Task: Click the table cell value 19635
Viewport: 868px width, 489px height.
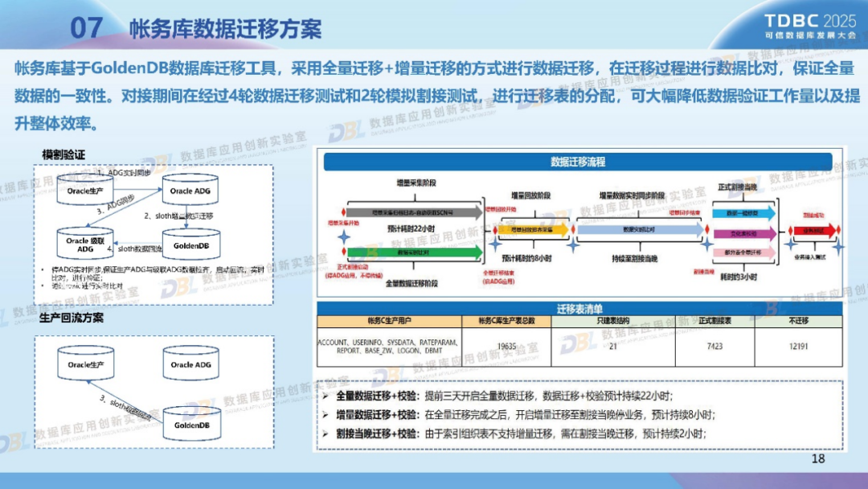Action: point(506,346)
